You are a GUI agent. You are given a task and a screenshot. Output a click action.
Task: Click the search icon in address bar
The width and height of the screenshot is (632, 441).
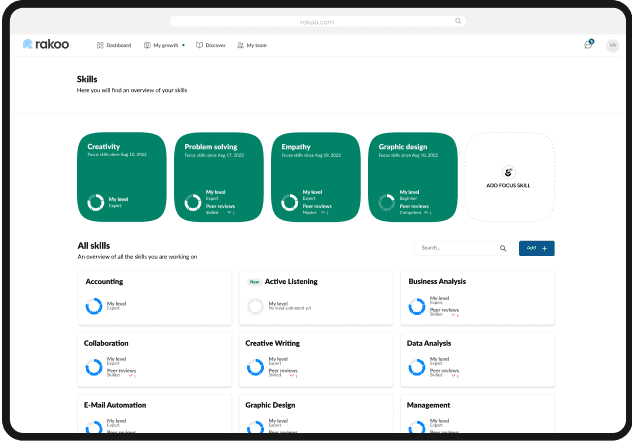click(458, 21)
